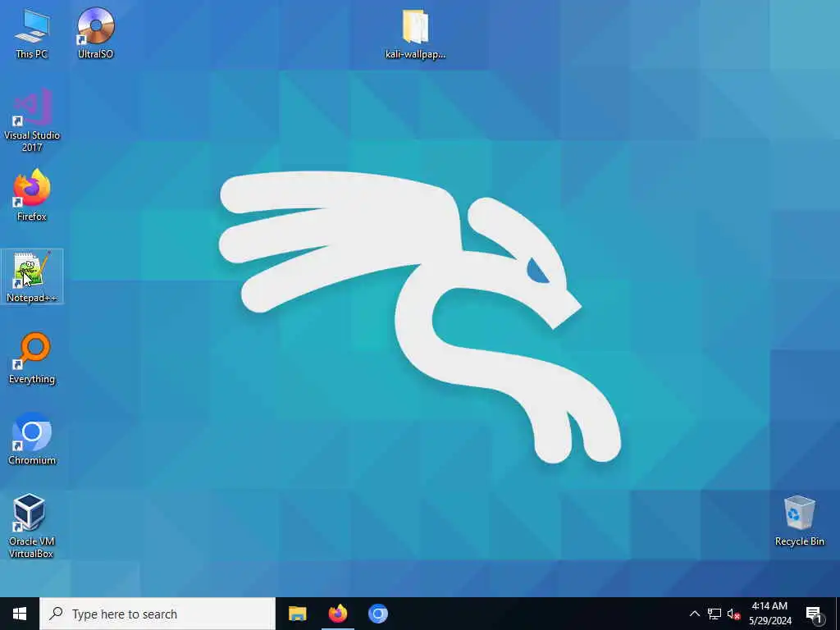
Task: Open the Windows Start menu
Action: [x=20, y=614]
